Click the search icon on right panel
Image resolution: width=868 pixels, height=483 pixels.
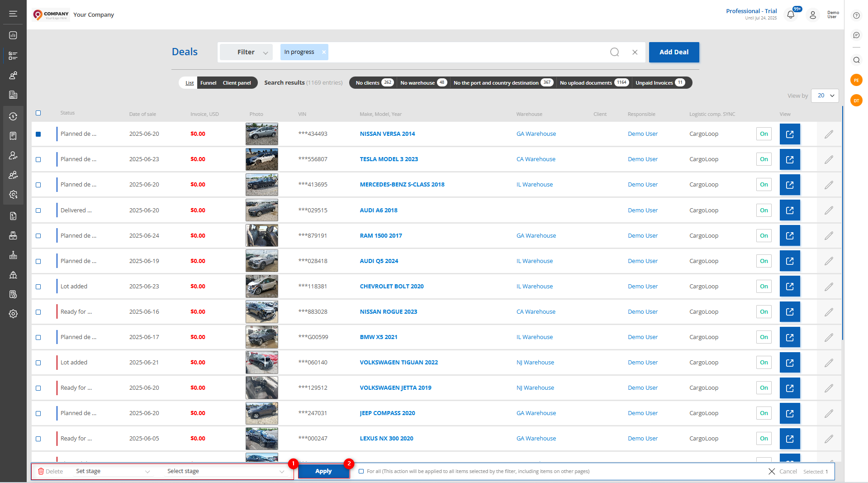tap(856, 60)
